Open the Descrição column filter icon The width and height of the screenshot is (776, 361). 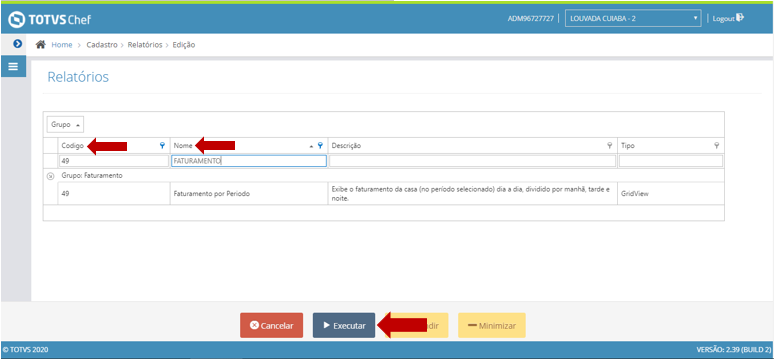(x=610, y=146)
